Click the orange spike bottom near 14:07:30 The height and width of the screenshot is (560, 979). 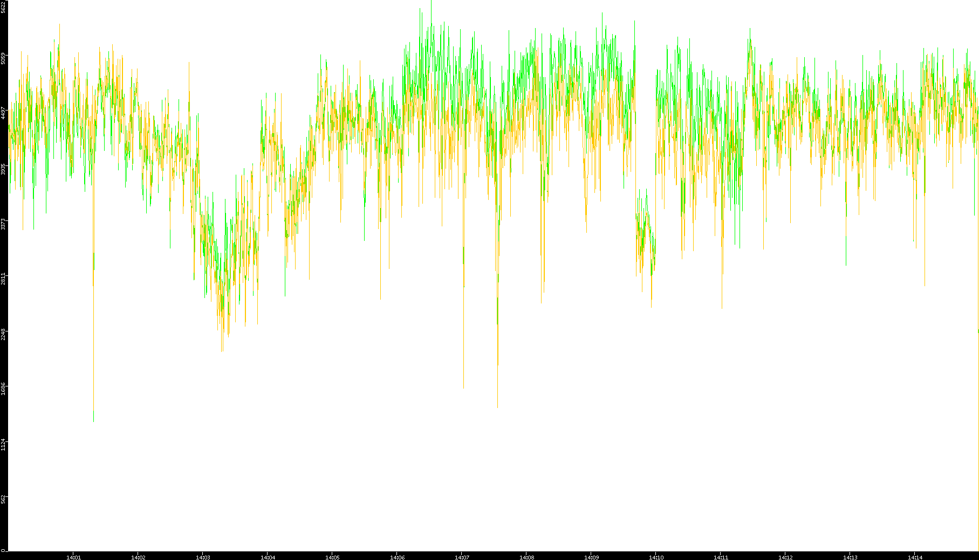pyautogui.click(x=497, y=407)
